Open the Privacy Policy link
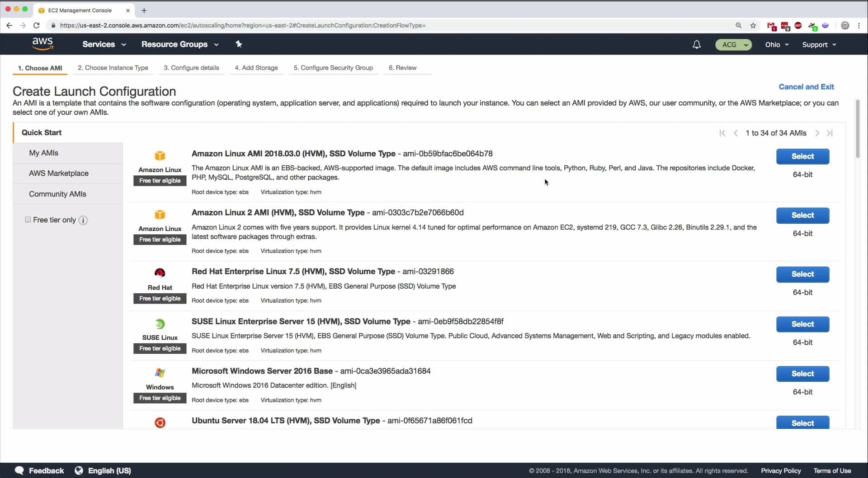The width and height of the screenshot is (868, 478). pos(781,471)
